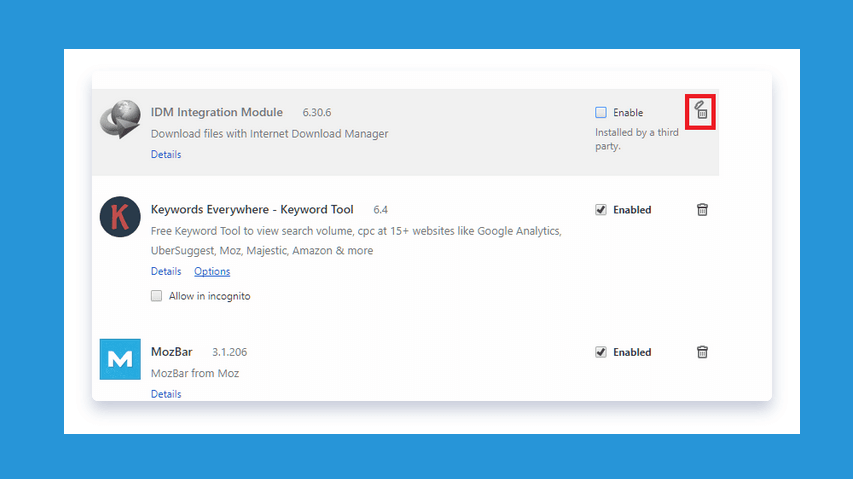Click the trash icon for Keywords Everywhere

(702, 209)
